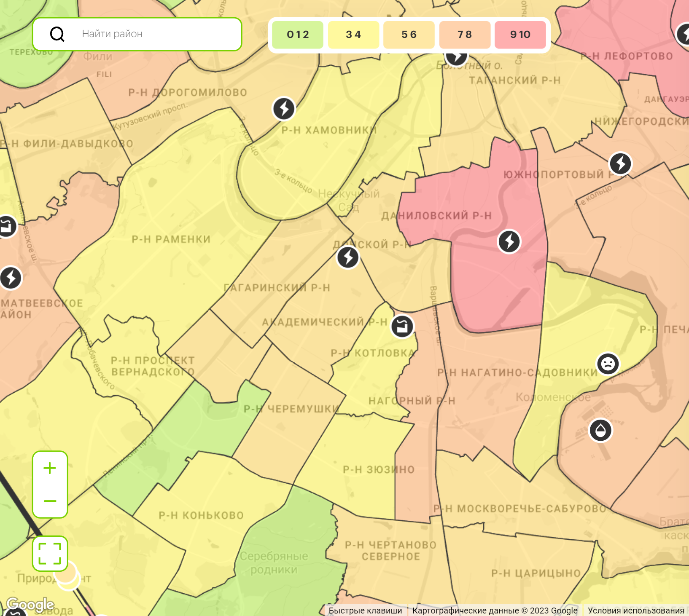The height and width of the screenshot is (616, 689).
Task: Click the Серебряные родники park label
Action: (x=274, y=563)
